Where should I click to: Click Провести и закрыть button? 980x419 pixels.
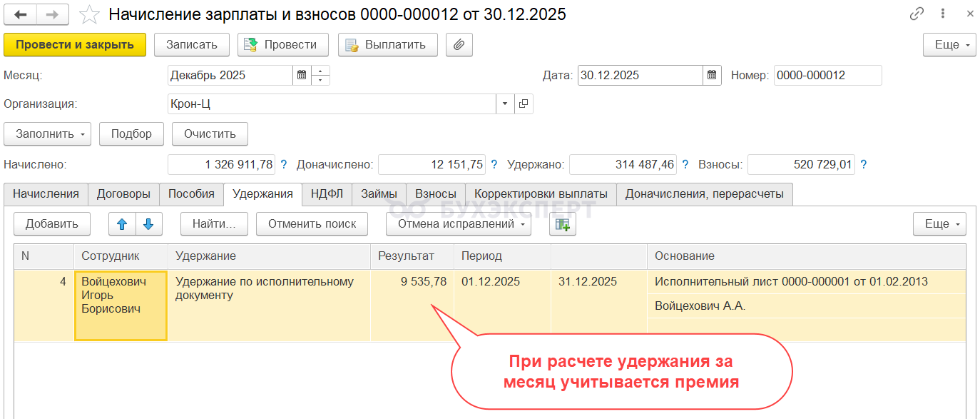[x=75, y=44]
